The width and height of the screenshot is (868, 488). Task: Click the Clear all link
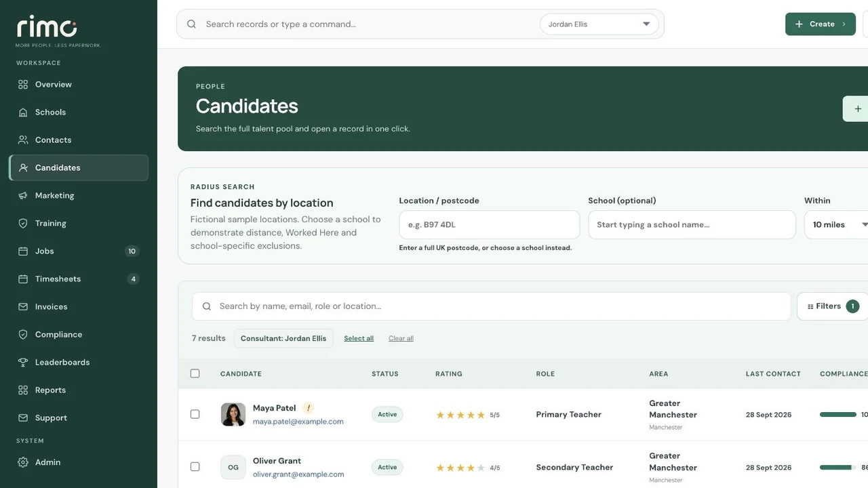(x=401, y=339)
